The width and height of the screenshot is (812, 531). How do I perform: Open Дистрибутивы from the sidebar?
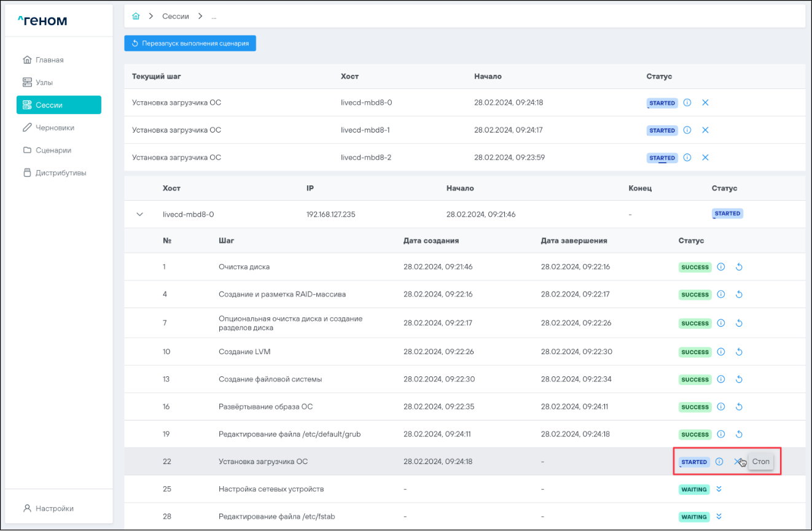tap(60, 173)
